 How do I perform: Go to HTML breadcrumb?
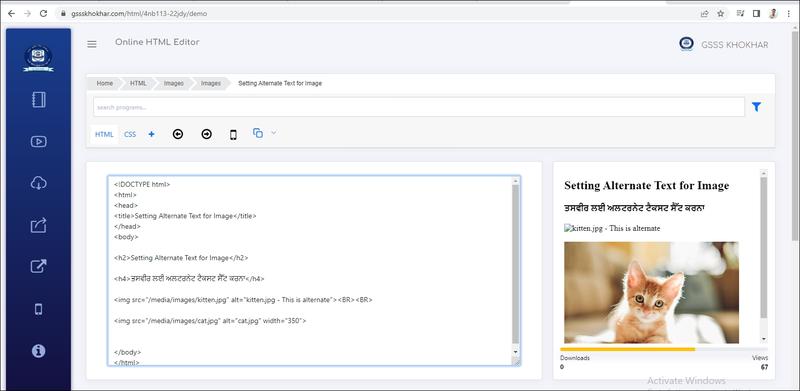[x=138, y=83]
